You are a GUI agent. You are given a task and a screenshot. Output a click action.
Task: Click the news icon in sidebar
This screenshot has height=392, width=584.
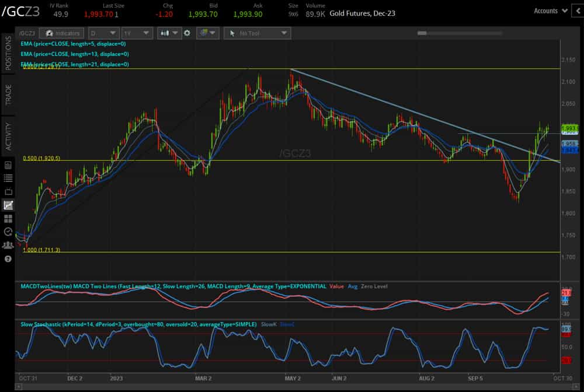[x=8, y=165]
